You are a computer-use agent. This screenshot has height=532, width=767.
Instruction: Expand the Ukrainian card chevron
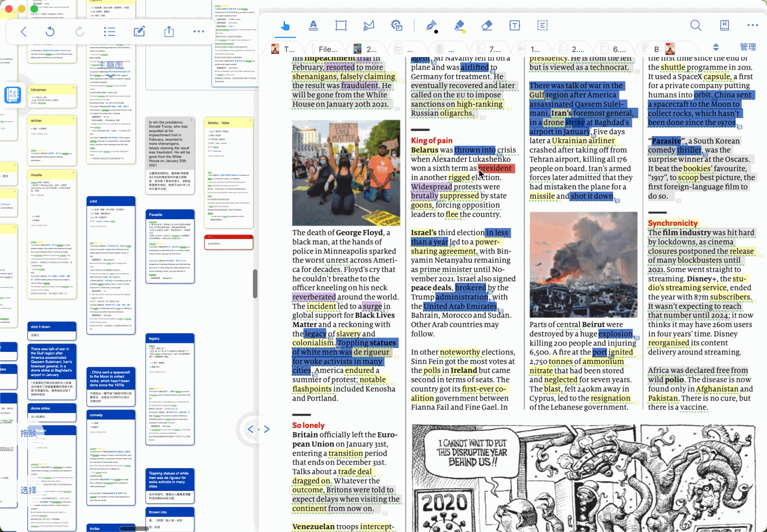point(73,88)
